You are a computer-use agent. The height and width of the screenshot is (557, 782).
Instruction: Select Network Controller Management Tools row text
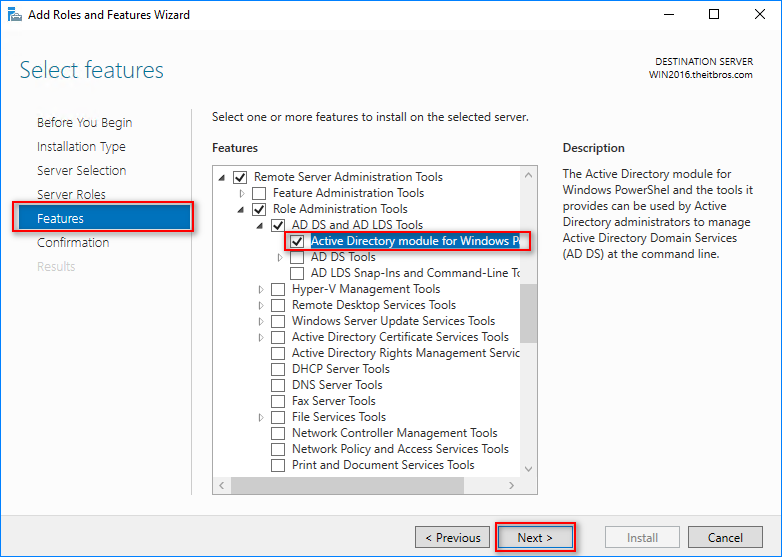tap(394, 433)
